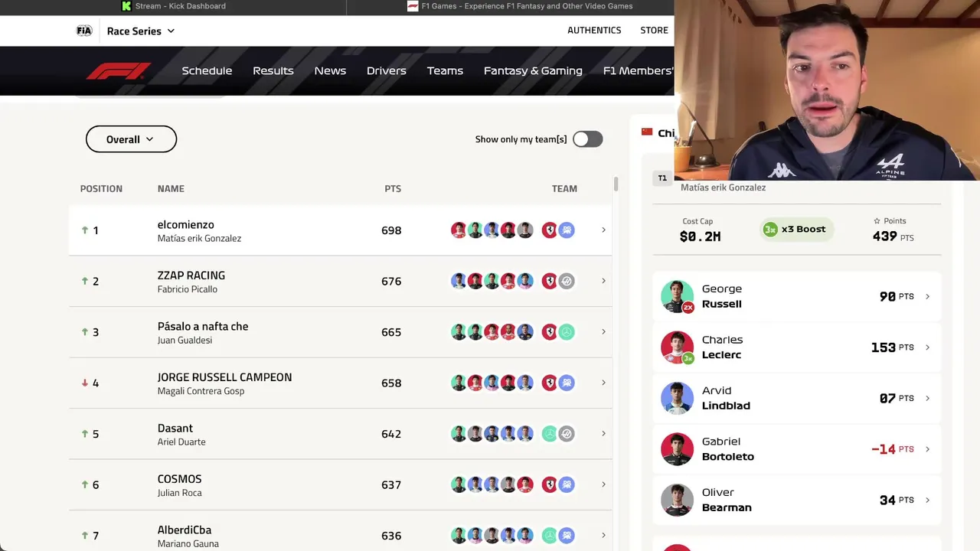980x551 pixels.
Task: Click the green up arrow for position 1
Action: (x=85, y=230)
